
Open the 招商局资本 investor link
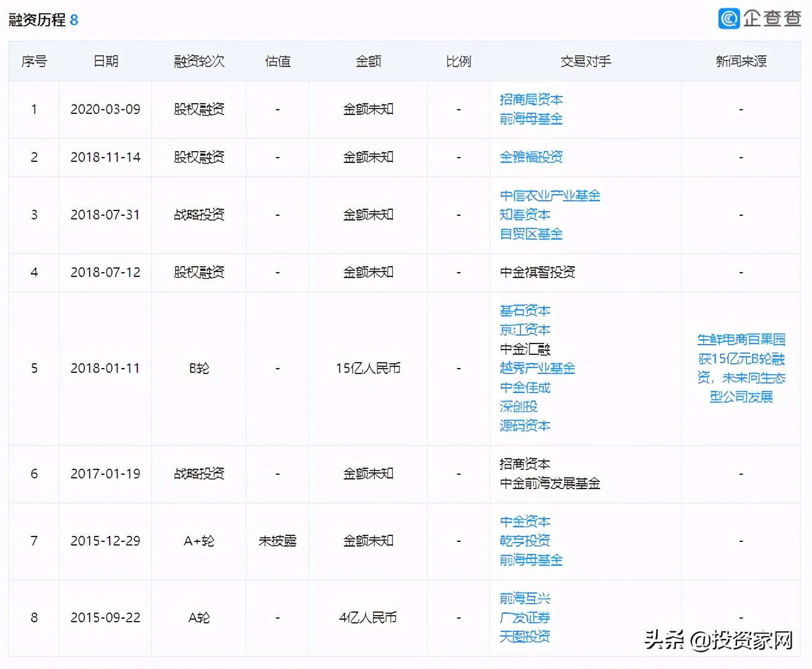pos(530,100)
